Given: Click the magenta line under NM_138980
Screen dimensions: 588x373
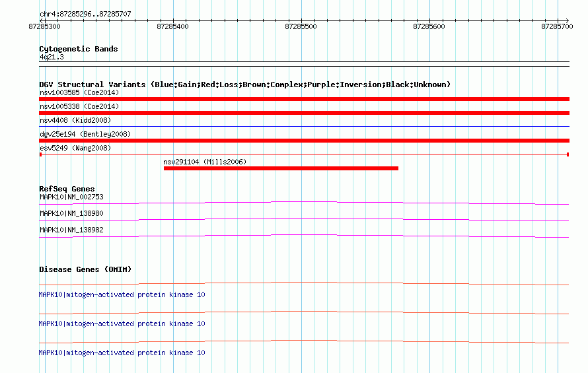Looking at the screenshot, I should tap(304, 219).
